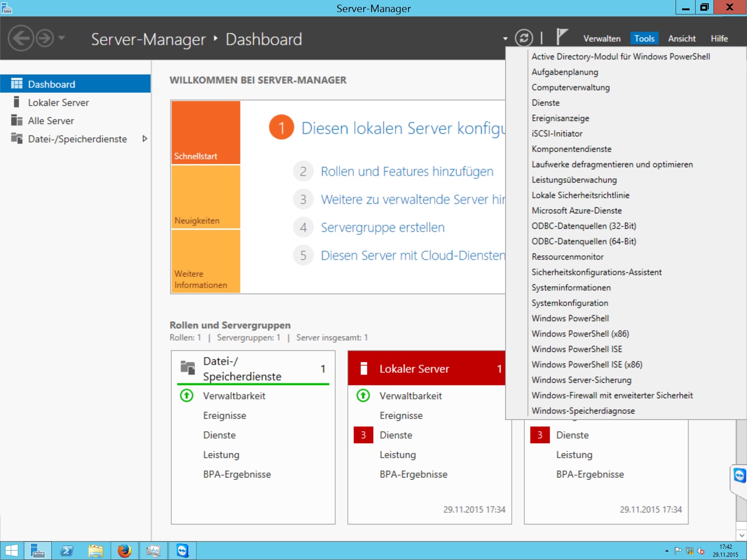Select Dashboard in the sidebar

tap(75, 84)
